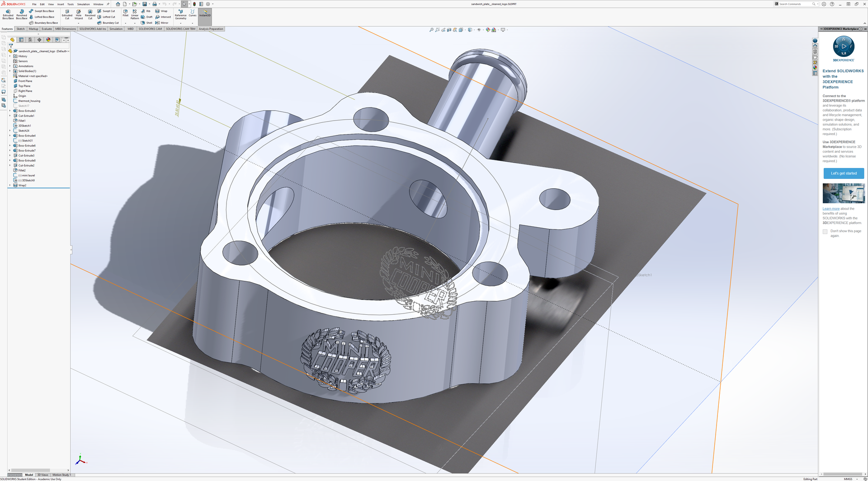
Task: Choose the Fillet feature tool
Action: 126,13
